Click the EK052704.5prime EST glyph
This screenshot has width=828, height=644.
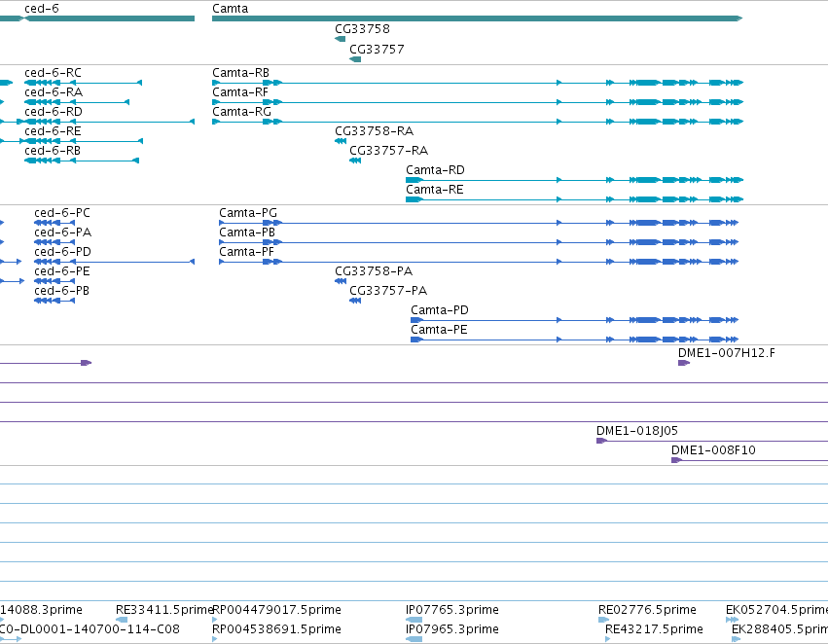tap(732, 620)
